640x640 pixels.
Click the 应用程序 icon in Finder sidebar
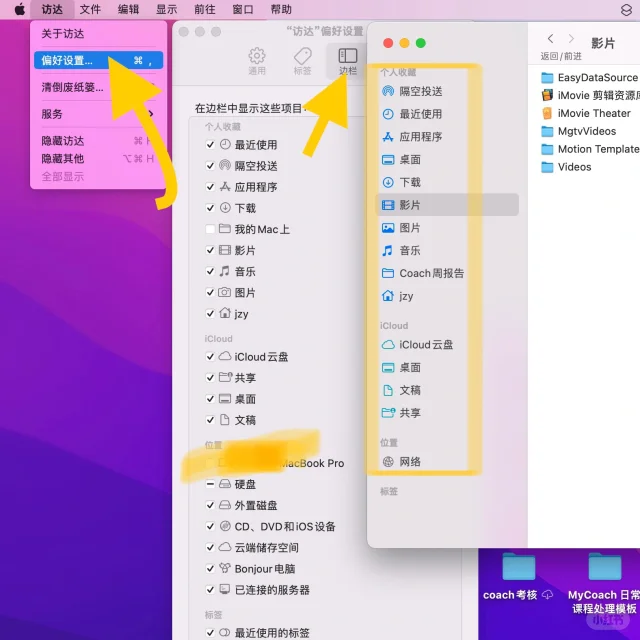[x=388, y=137]
